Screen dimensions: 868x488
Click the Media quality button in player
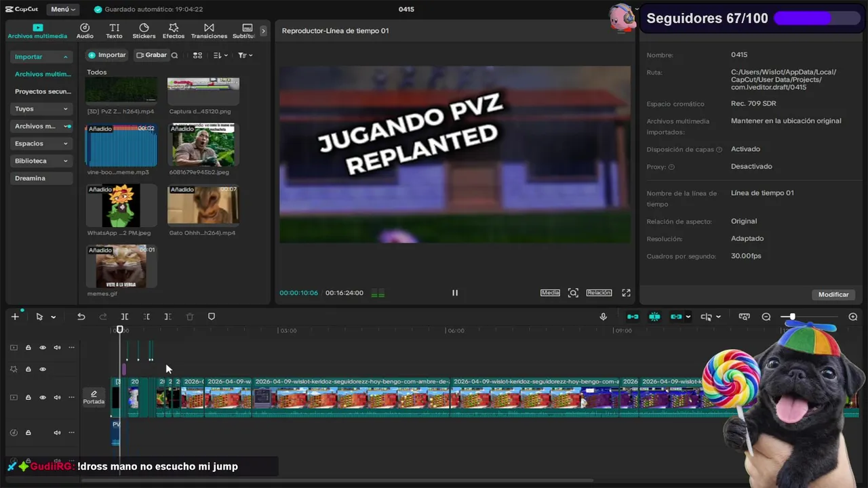(550, 293)
